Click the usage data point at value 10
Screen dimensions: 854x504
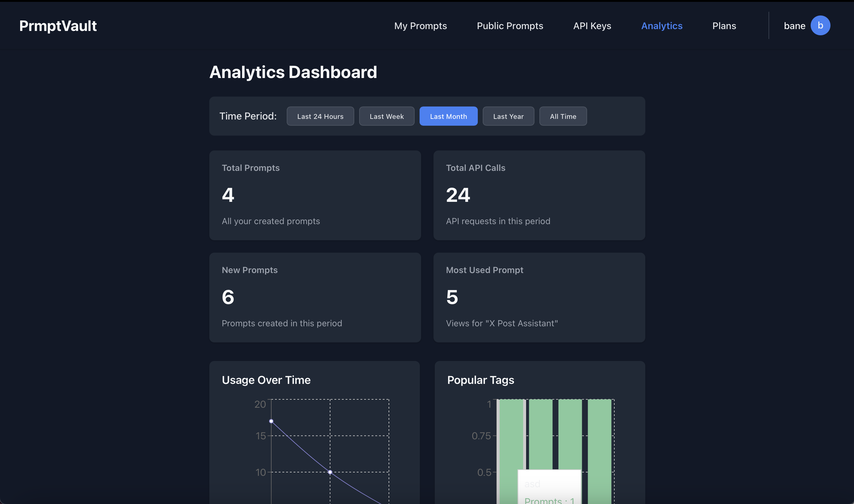(x=330, y=472)
